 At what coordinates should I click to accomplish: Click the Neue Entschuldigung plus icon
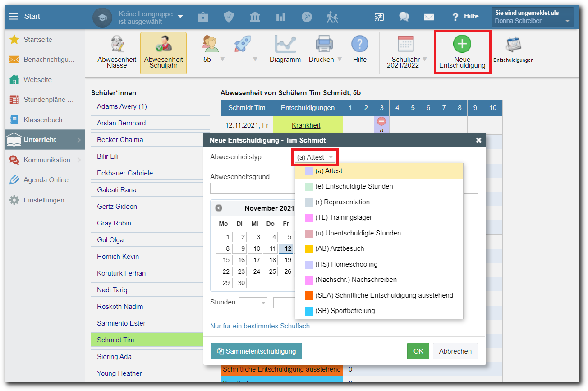(x=462, y=44)
